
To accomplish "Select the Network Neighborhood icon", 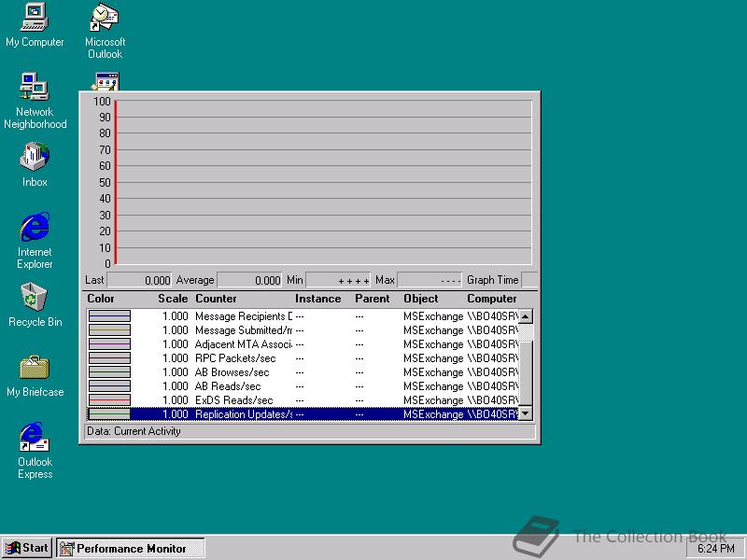I will (x=35, y=101).
